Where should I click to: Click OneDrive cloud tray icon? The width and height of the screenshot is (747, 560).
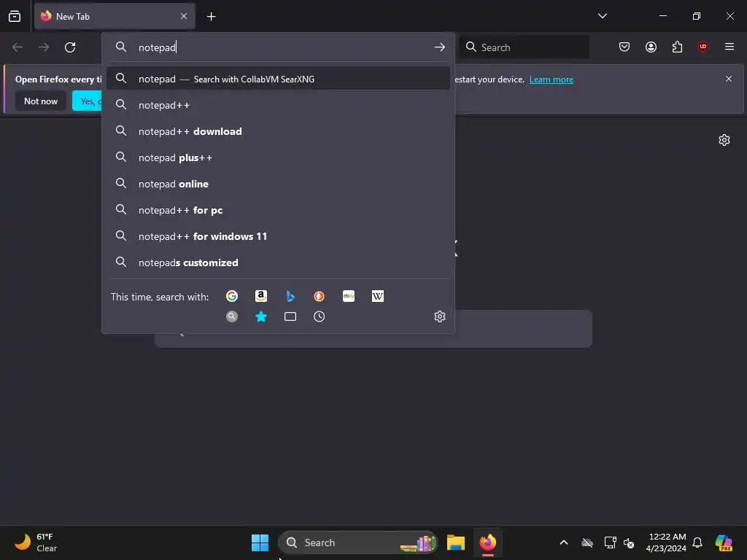coord(587,542)
